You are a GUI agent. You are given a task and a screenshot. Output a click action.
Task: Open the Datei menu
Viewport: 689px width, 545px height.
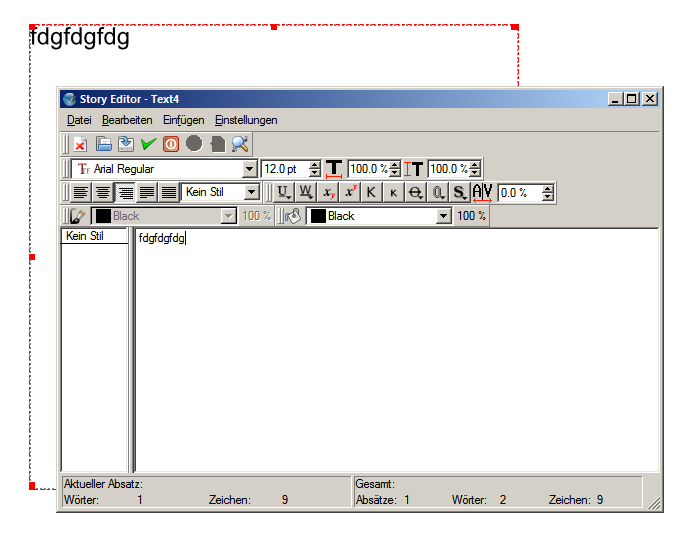click(x=79, y=120)
